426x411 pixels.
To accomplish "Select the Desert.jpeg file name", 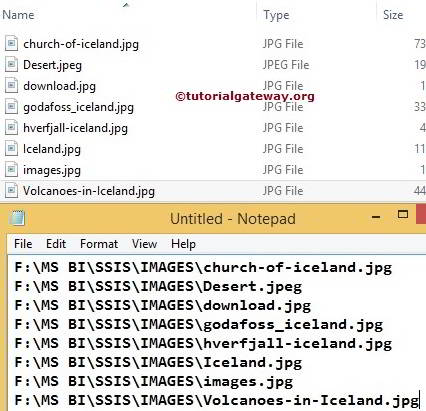I will coord(52,65).
